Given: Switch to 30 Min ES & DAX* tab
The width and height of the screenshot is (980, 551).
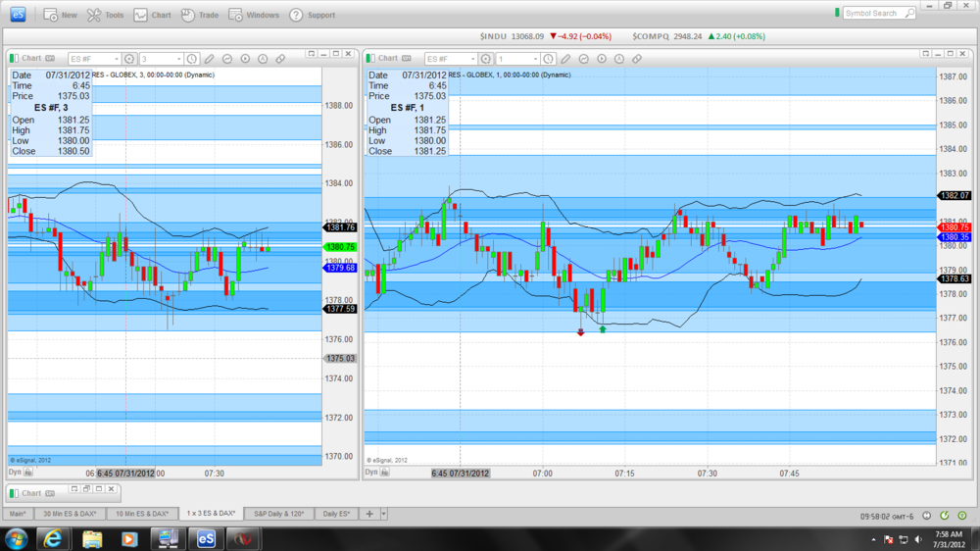Looking at the screenshot, I should (x=70, y=514).
